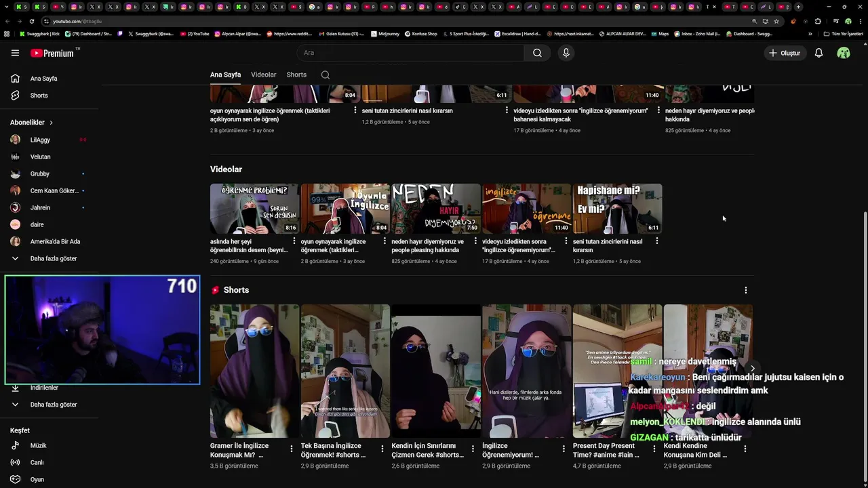Open options for 'Tek Başına İngilizce Öğrenmek' short
868x488 pixels.
click(x=382, y=449)
